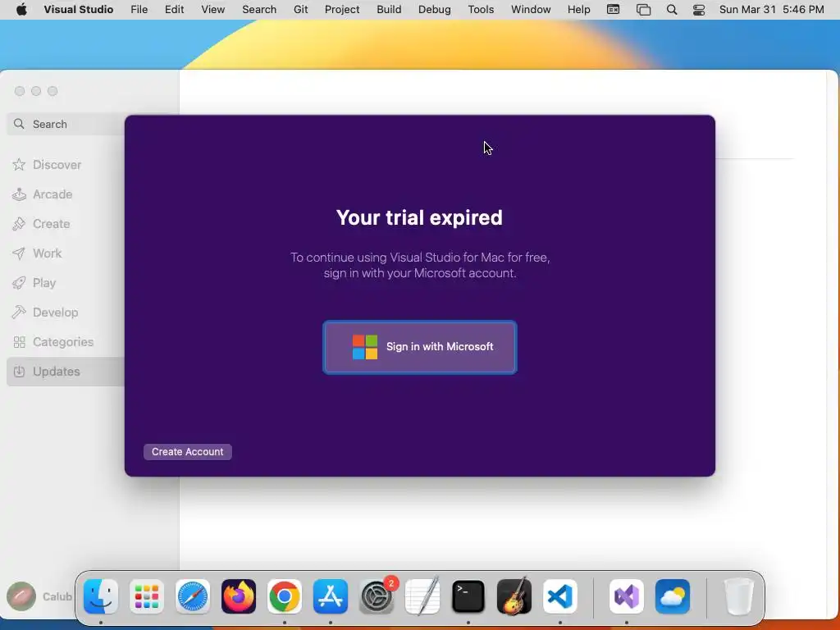
Task: Open System Settings from the Dock
Action: (377, 596)
